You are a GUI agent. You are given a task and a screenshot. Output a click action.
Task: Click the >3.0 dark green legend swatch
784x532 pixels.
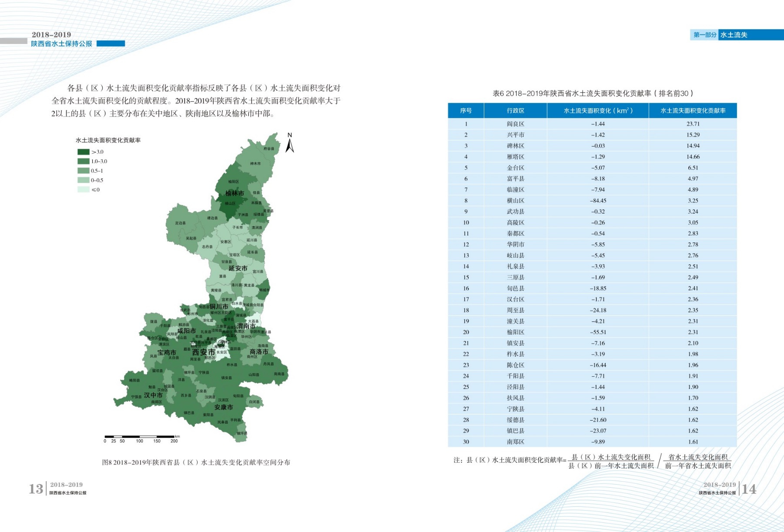(83, 152)
